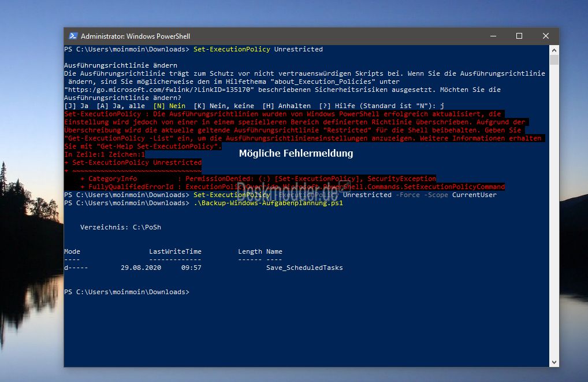Click the red 'CategoryInfo' error line
588x382 pixels.
tap(258, 179)
